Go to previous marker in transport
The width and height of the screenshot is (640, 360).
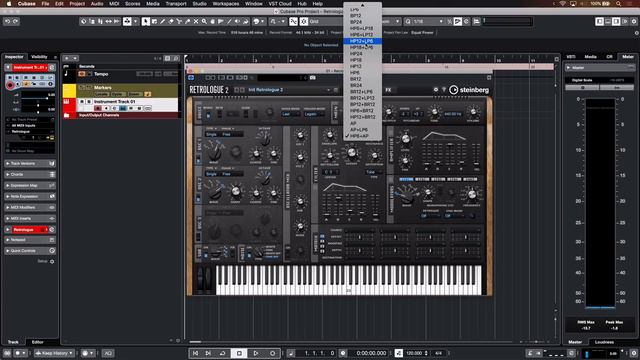(196, 353)
